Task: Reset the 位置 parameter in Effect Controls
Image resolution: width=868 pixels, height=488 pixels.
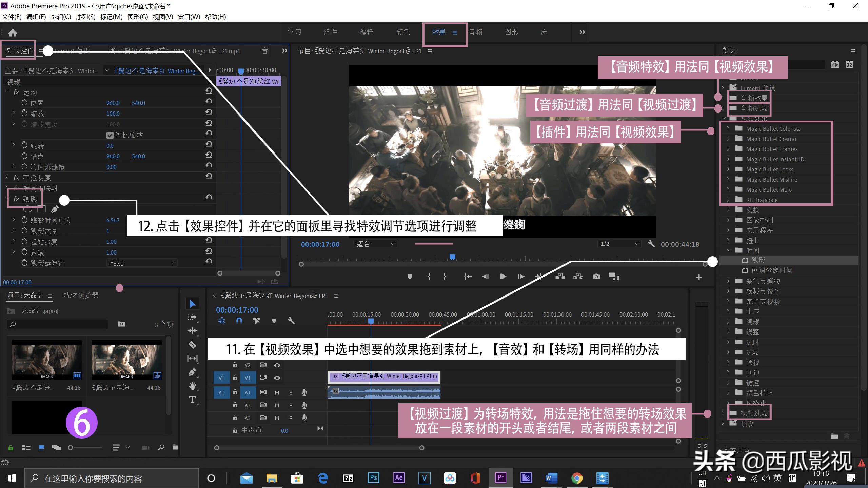Action: tap(209, 101)
